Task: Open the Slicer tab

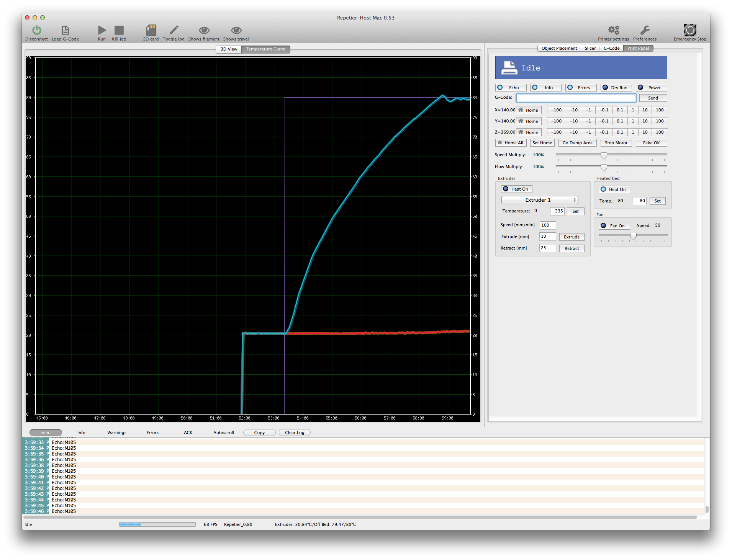Action: pos(590,48)
